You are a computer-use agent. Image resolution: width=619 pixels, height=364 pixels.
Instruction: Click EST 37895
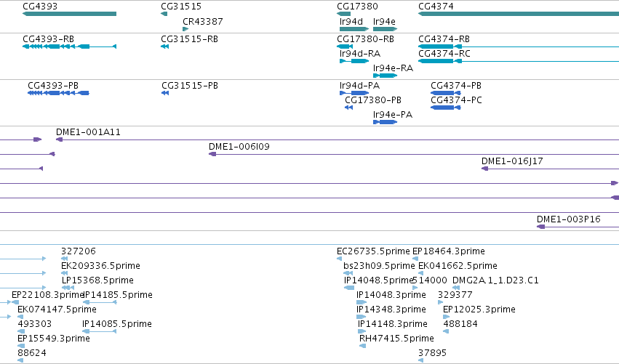(x=432, y=353)
